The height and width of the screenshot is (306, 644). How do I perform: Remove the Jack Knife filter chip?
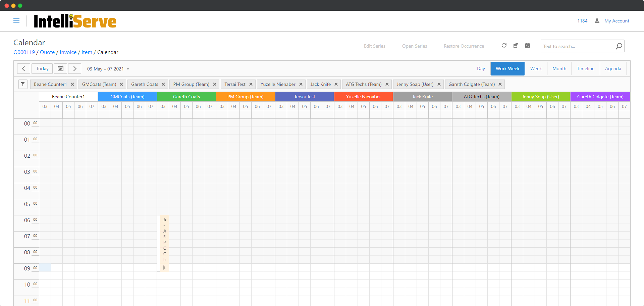pyautogui.click(x=336, y=84)
